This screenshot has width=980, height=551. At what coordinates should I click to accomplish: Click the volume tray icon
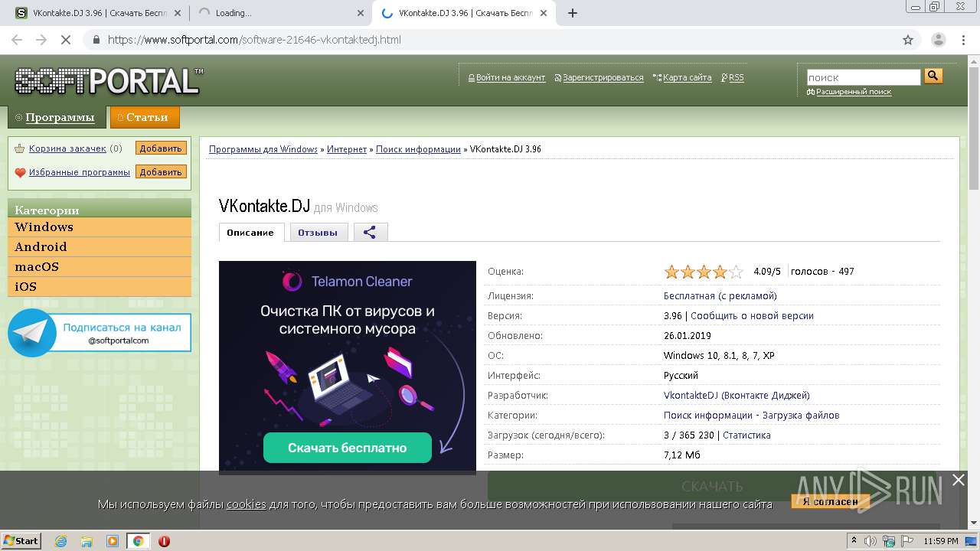tap(871, 541)
